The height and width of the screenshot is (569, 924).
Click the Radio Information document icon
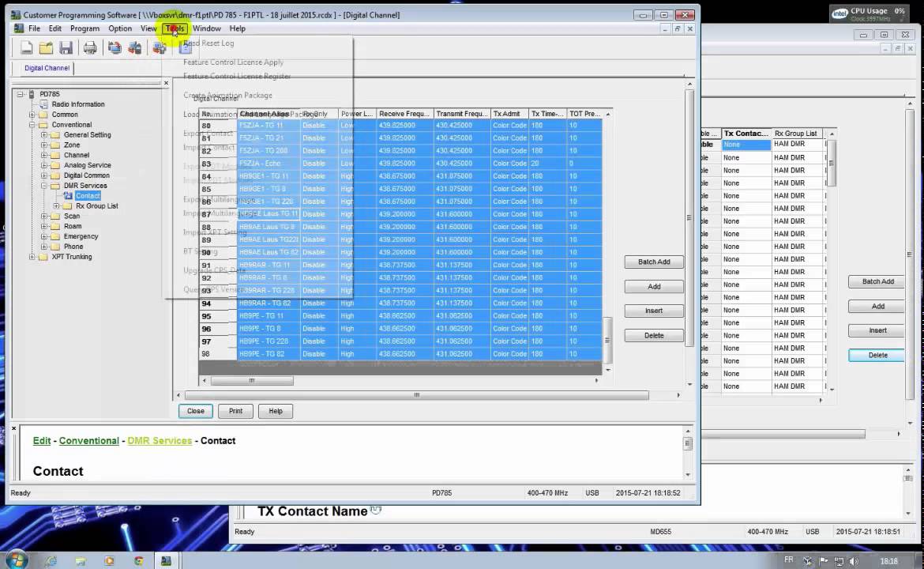43,104
